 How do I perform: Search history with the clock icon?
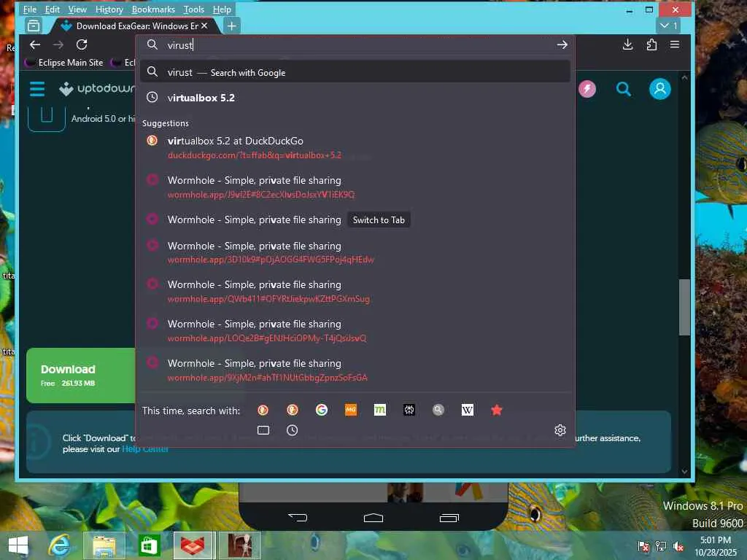click(292, 430)
